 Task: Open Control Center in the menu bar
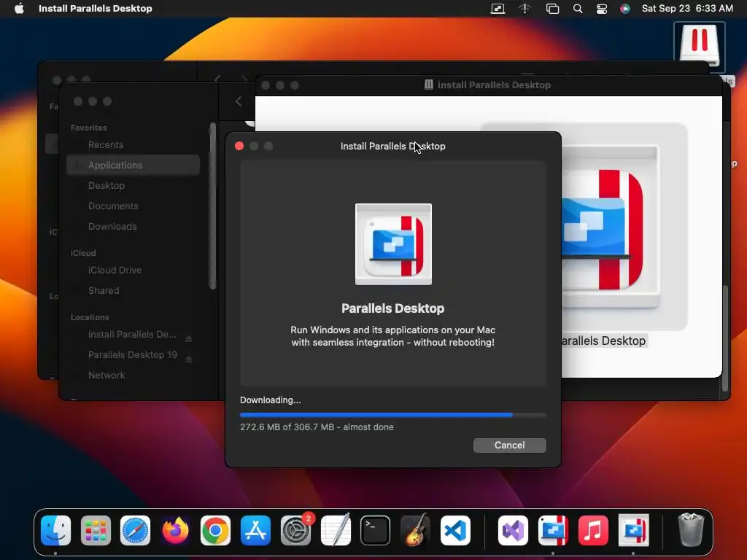click(602, 9)
